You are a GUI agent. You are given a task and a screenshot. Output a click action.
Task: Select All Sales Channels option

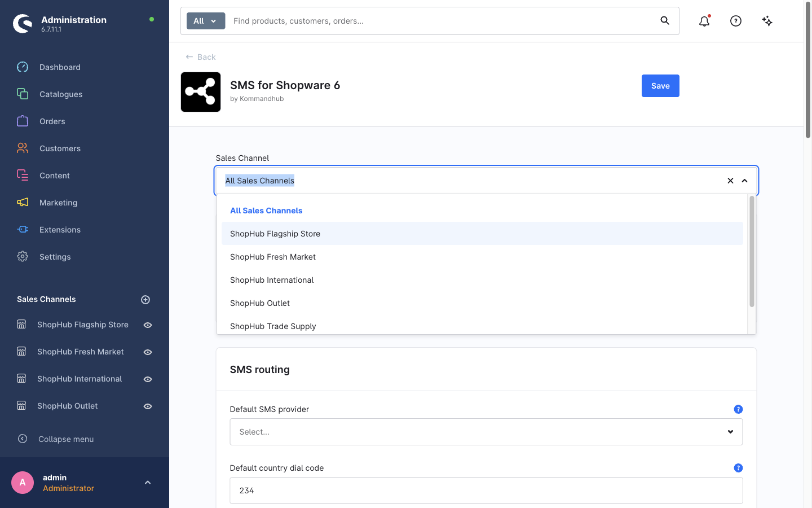[x=482, y=211]
